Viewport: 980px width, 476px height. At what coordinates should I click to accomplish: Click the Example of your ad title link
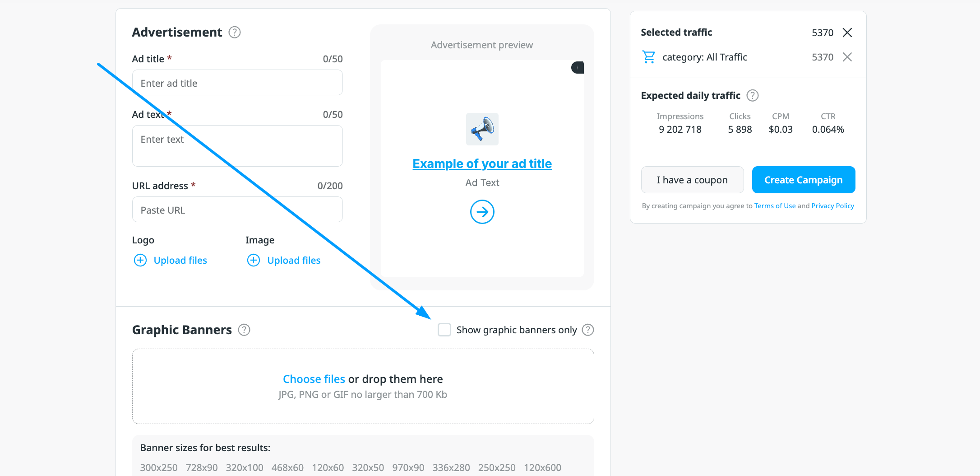(x=482, y=164)
